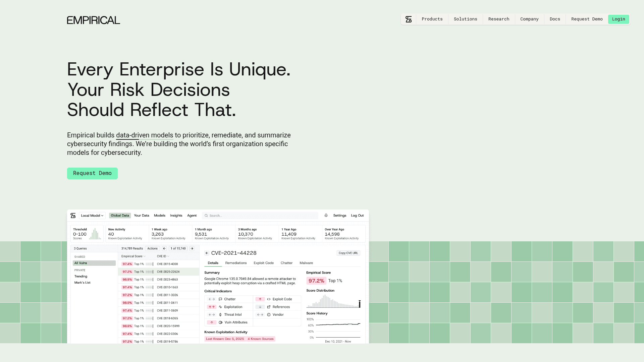Expand the Local Model dropdown
The width and height of the screenshot is (644, 362).
92,216
